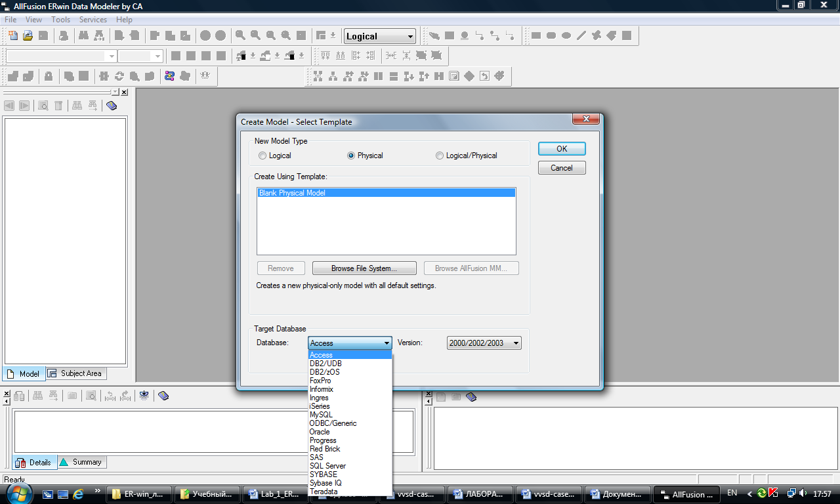
Task: Click the book icon in Model Explorer toolbar
Action: (112, 105)
